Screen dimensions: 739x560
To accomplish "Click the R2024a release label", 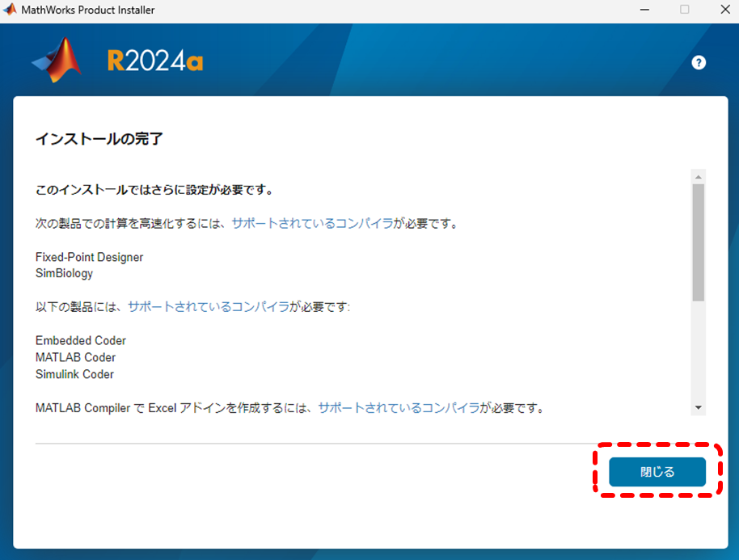I will click(155, 61).
